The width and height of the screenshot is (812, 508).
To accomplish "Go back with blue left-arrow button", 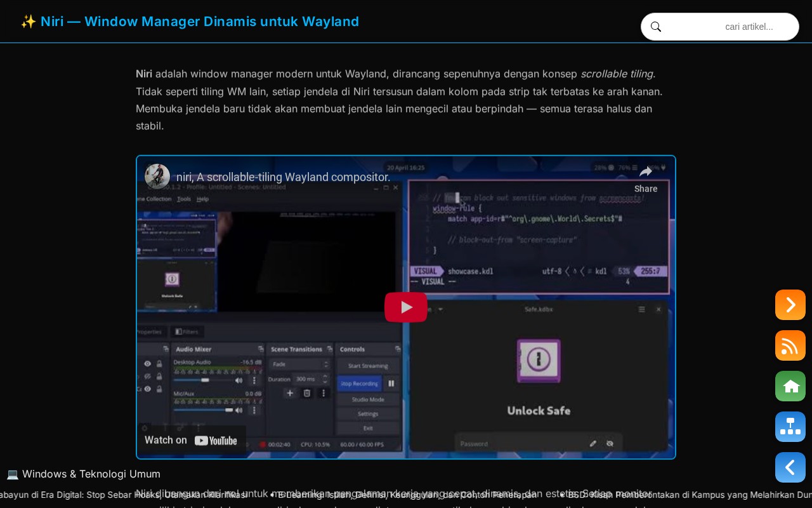I will point(790,467).
